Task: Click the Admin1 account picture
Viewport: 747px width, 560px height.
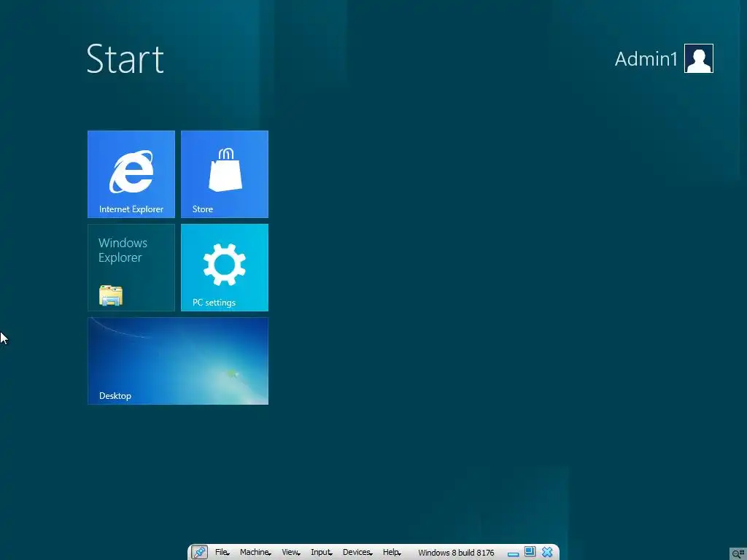Action: [x=698, y=58]
